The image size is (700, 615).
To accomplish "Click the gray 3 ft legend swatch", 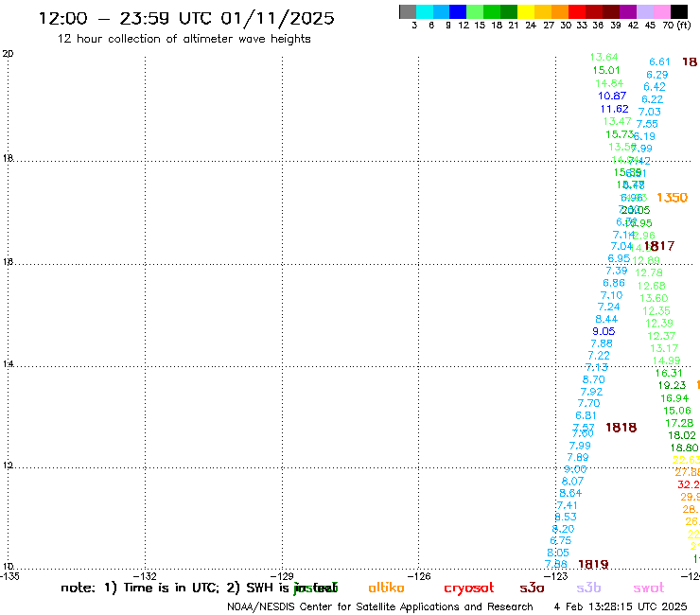I will pyautogui.click(x=408, y=11).
